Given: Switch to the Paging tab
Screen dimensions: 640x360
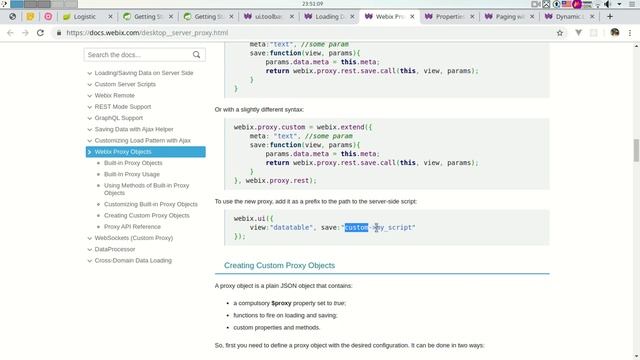Looking at the screenshot, I should [x=509, y=17].
